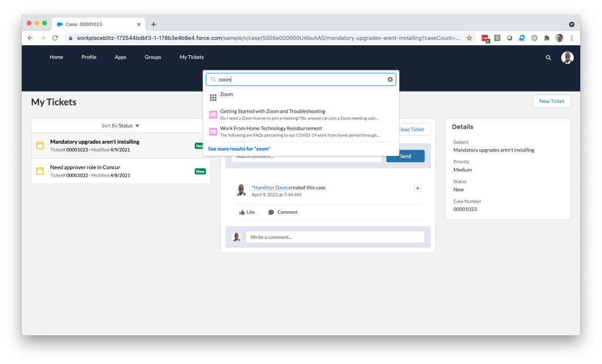Click the New Ticket button
The image size is (602, 364).
(x=551, y=101)
